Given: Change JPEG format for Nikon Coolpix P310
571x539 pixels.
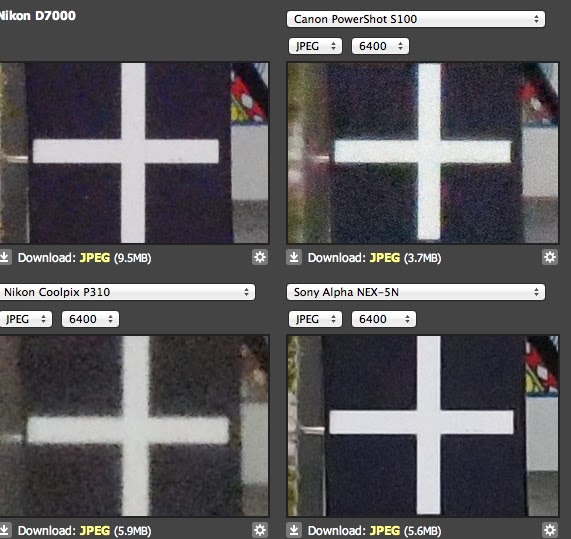Looking at the screenshot, I should point(25,319).
